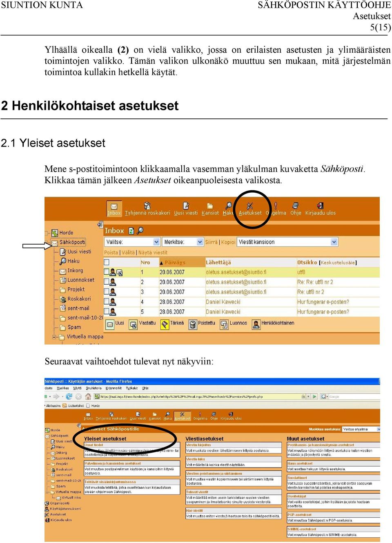Tick checkbox for message number 4
Image resolution: width=392 pixels, height=543 pixels.
coord(107,301)
